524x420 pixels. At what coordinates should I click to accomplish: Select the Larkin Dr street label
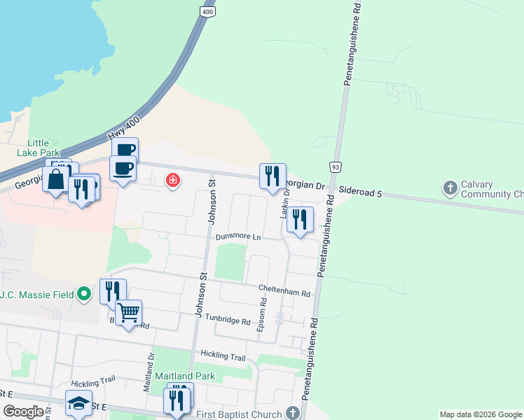click(285, 204)
